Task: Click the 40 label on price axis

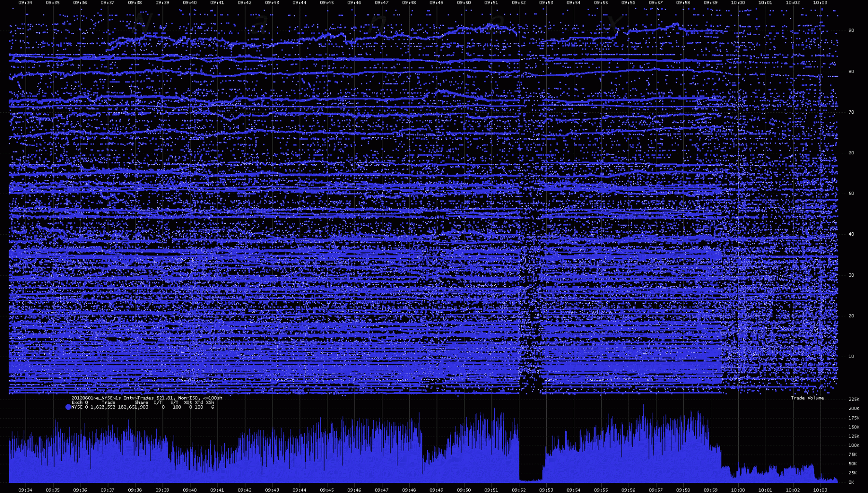Action: 851,234
